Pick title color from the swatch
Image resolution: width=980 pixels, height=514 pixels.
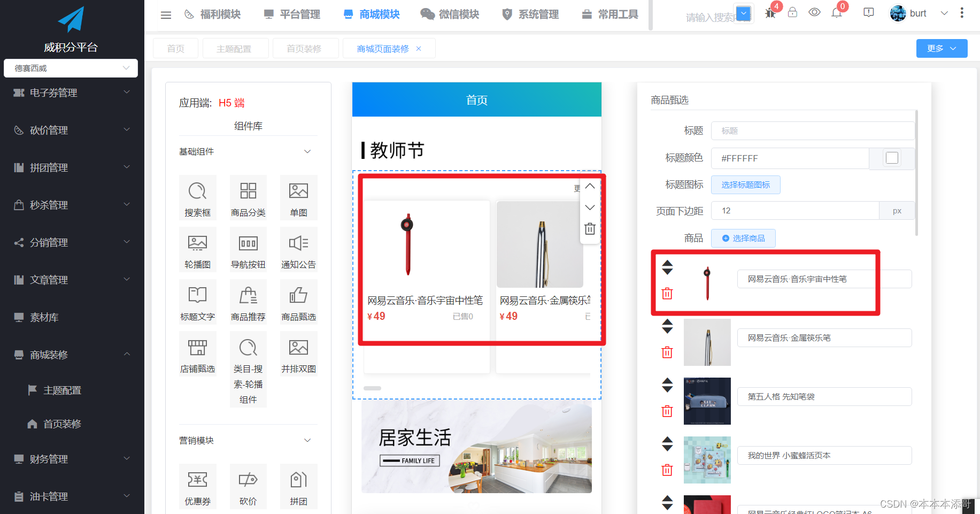(892, 158)
